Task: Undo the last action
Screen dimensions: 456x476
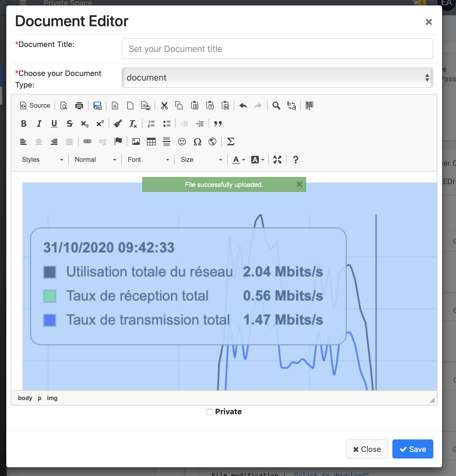Action: 243,105
